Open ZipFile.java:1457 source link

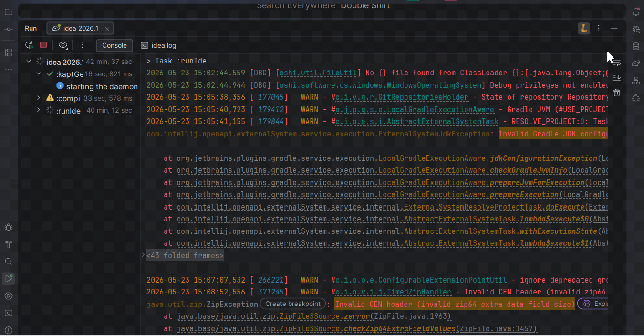[x=496, y=329]
